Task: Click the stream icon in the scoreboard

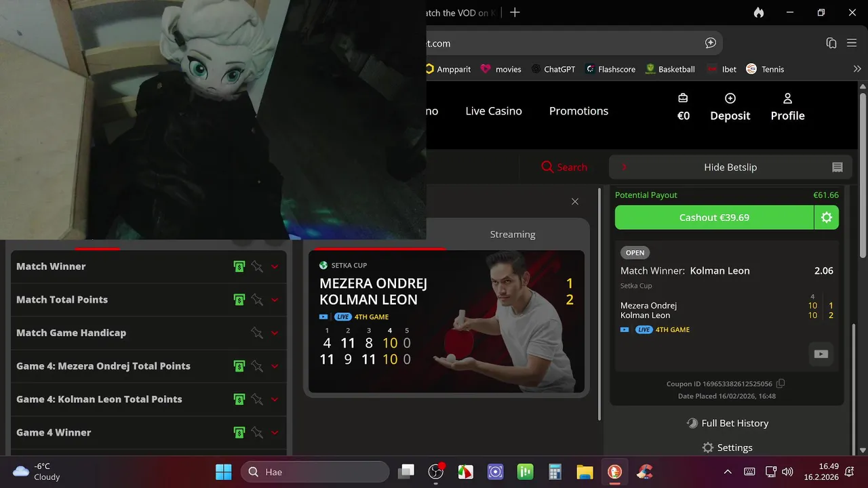Action: point(323,317)
